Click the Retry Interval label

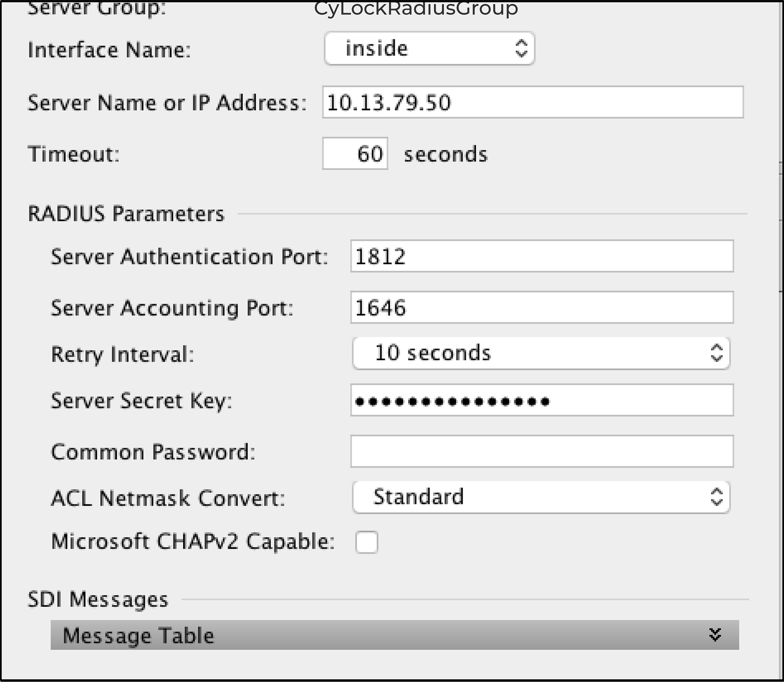point(123,355)
